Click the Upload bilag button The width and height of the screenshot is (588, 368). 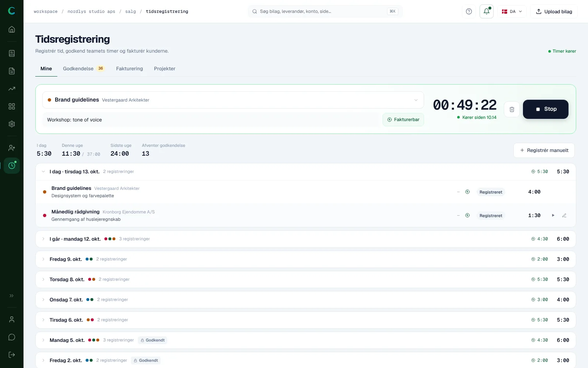pyautogui.click(x=554, y=11)
